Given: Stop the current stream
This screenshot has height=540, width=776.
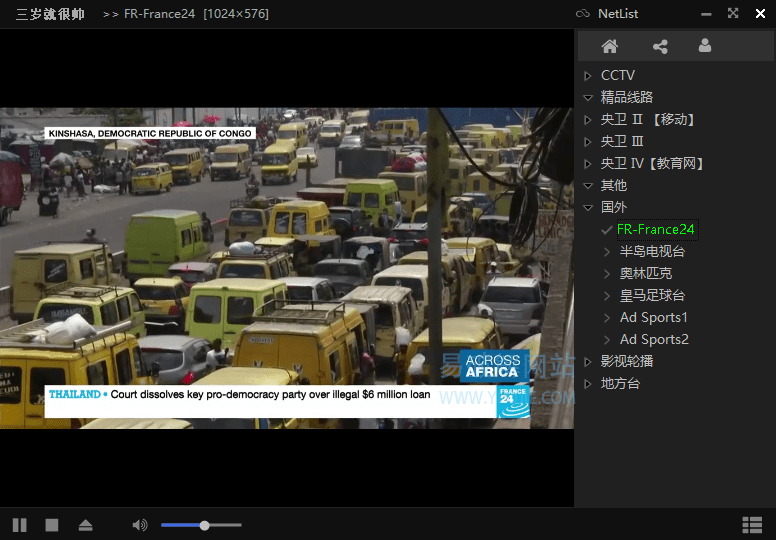Looking at the screenshot, I should point(52,525).
